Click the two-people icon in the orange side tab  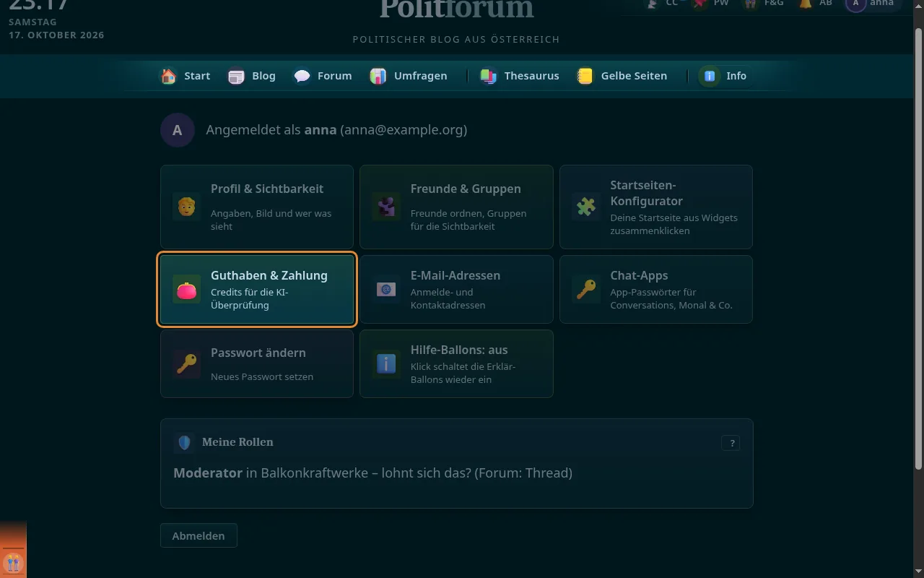point(13,561)
